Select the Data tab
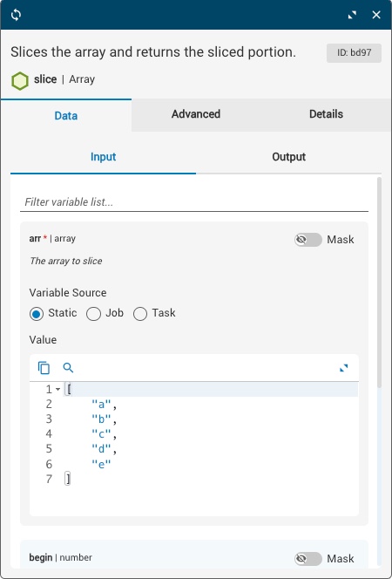Image resolution: width=392 pixels, height=579 pixels. [x=66, y=116]
